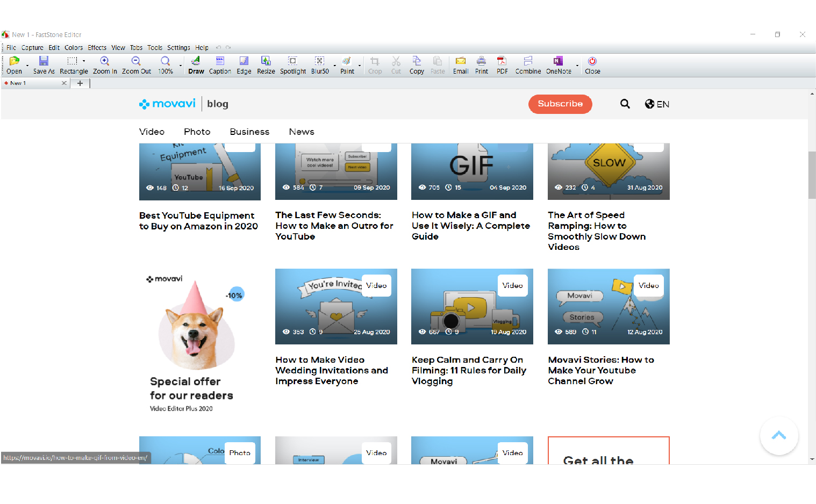Click the Crop tool
Image resolution: width=816 pixels, height=504 pixels.
click(x=375, y=65)
